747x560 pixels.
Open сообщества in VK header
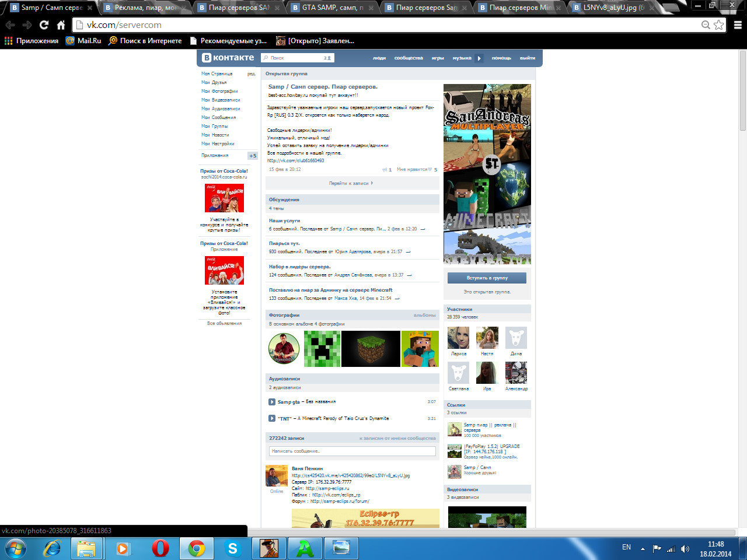(x=409, y=58)
